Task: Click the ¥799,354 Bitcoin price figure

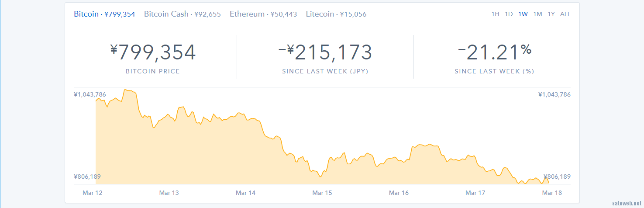Action: pyautogui.click(x=153, y=52)
